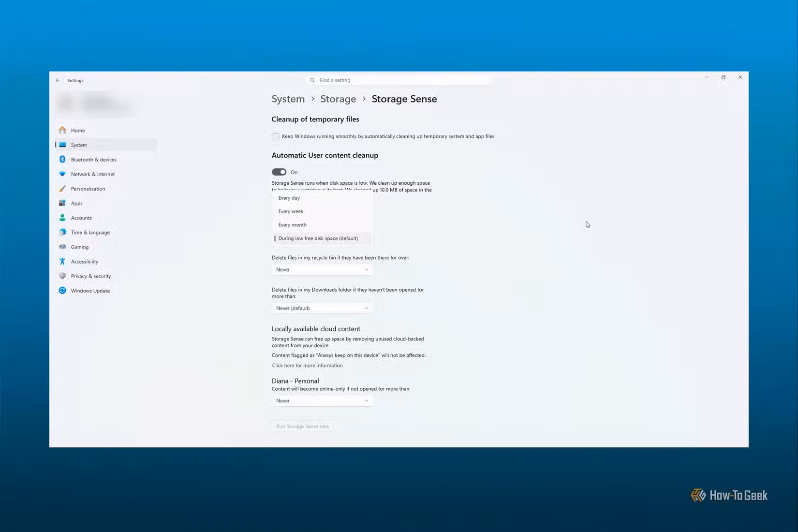Screen dimensions: 798x532
Task: Go to System breadcrumb
Action: (288, 99)
